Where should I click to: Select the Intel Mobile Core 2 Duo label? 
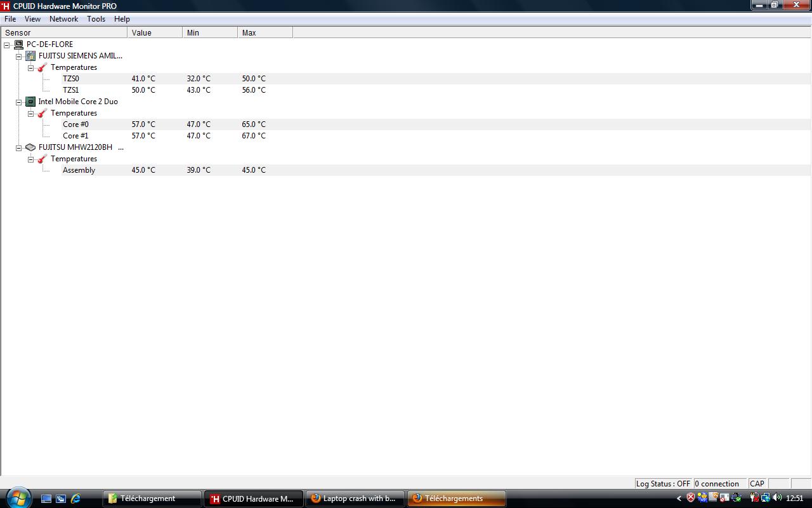click(x=78, y=102)
